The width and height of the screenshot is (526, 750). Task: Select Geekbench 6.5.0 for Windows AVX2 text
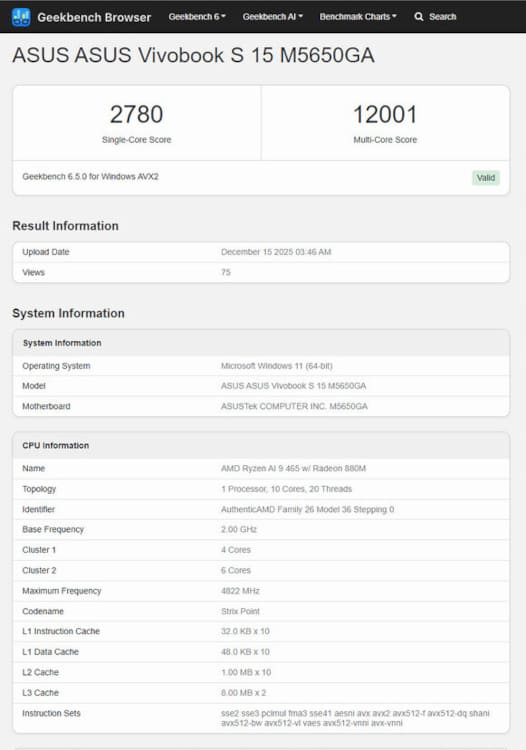[90, 176]
